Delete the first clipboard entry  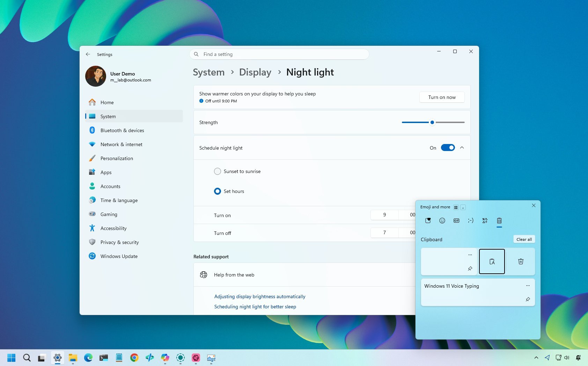tap(521, 261)
